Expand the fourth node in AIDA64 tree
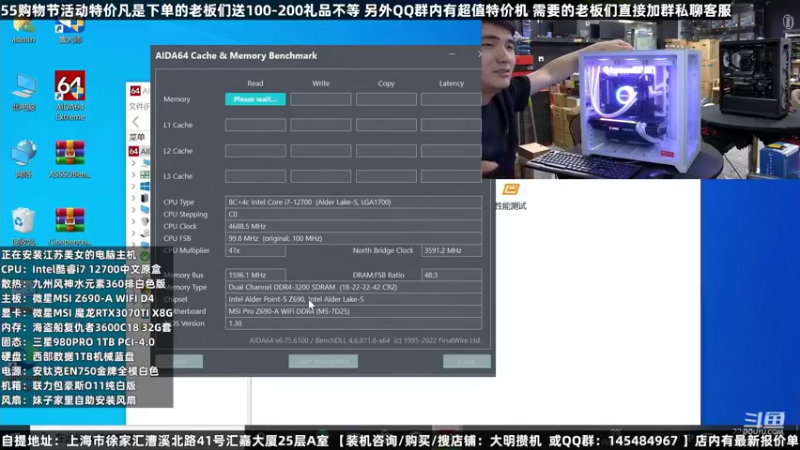 click(x=134, y=198)
